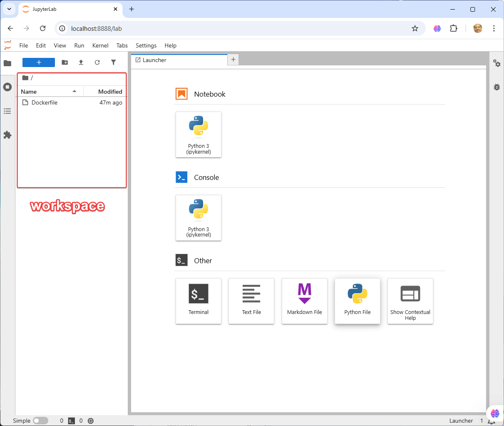
Task: Open Chrome three-dot menu
Action: (494, 28)
